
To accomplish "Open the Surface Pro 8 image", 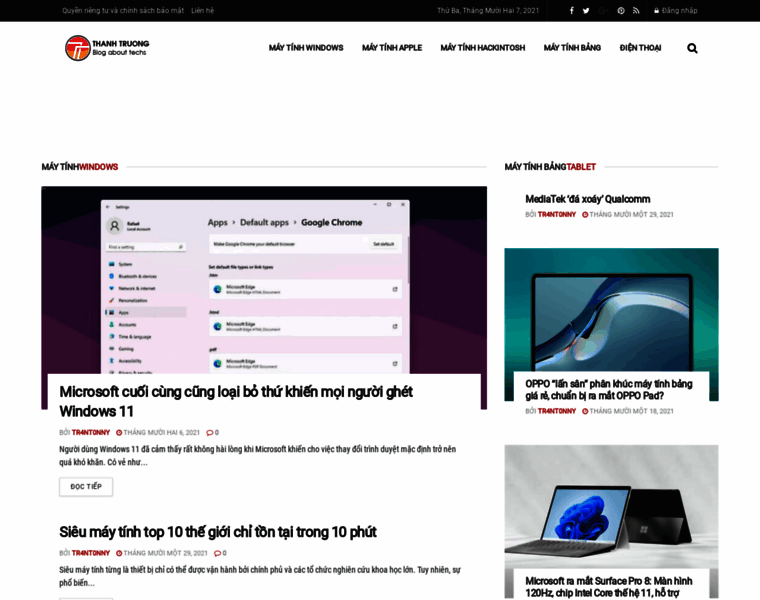I will [611, 507].
